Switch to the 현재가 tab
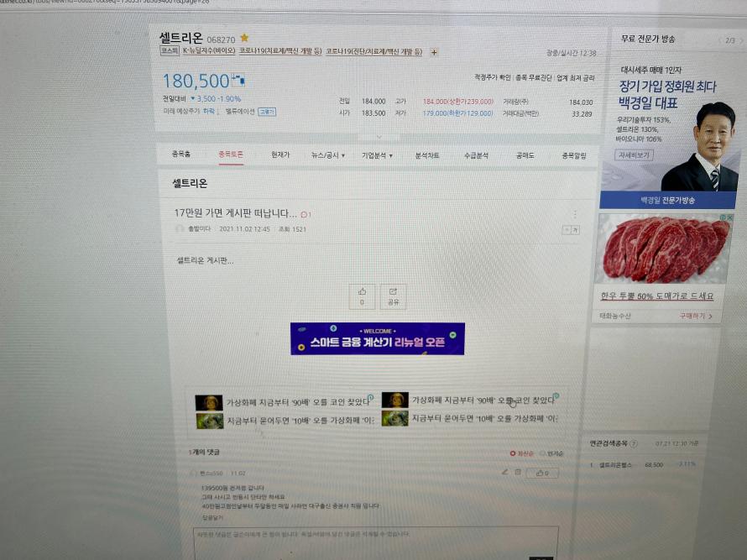 pyautogui.click(x=280, y=154)
